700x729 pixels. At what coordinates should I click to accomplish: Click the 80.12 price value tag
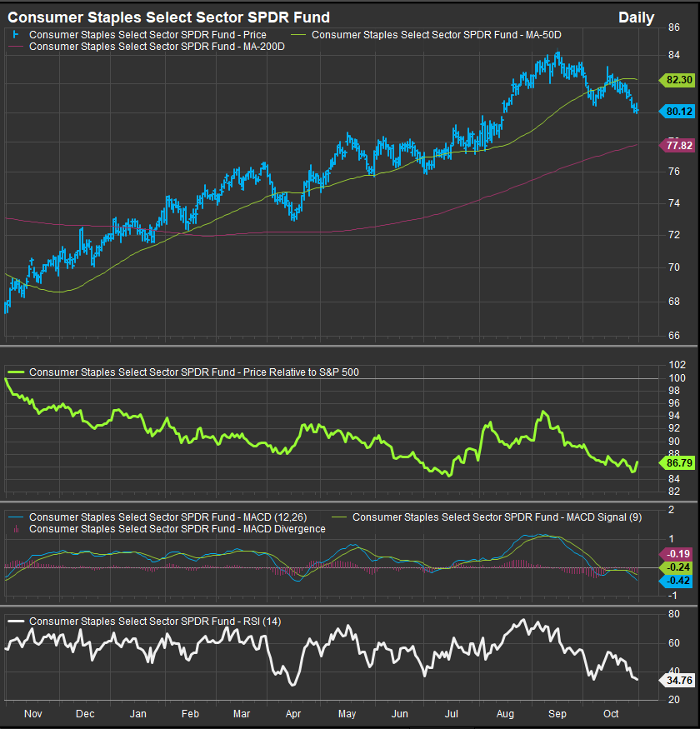(677, 112)
